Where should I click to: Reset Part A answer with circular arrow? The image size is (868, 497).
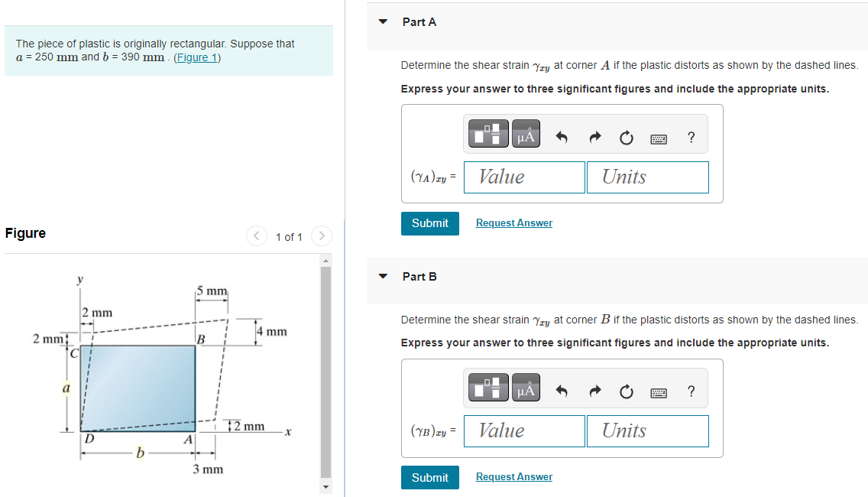point(626,138)
